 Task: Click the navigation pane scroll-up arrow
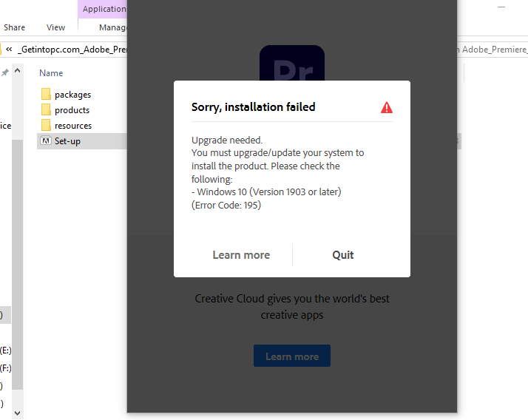coord(18,71)
